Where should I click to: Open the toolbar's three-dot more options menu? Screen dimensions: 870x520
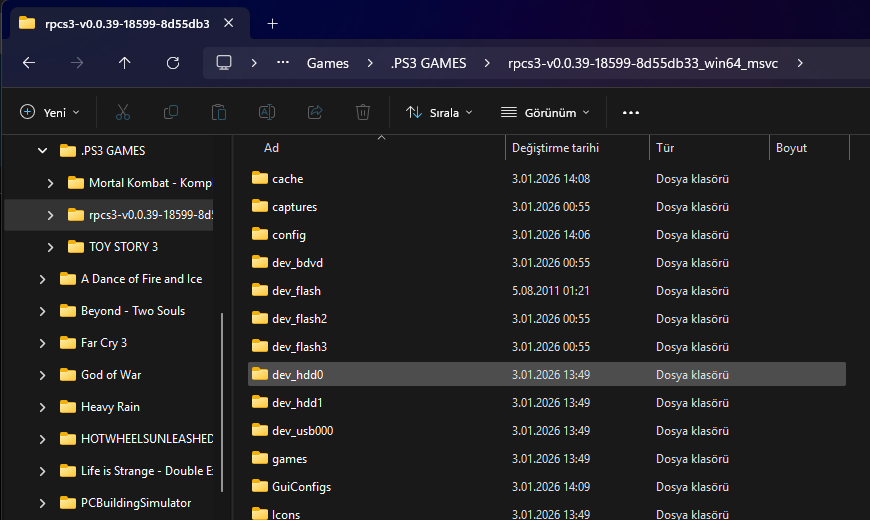631,113
